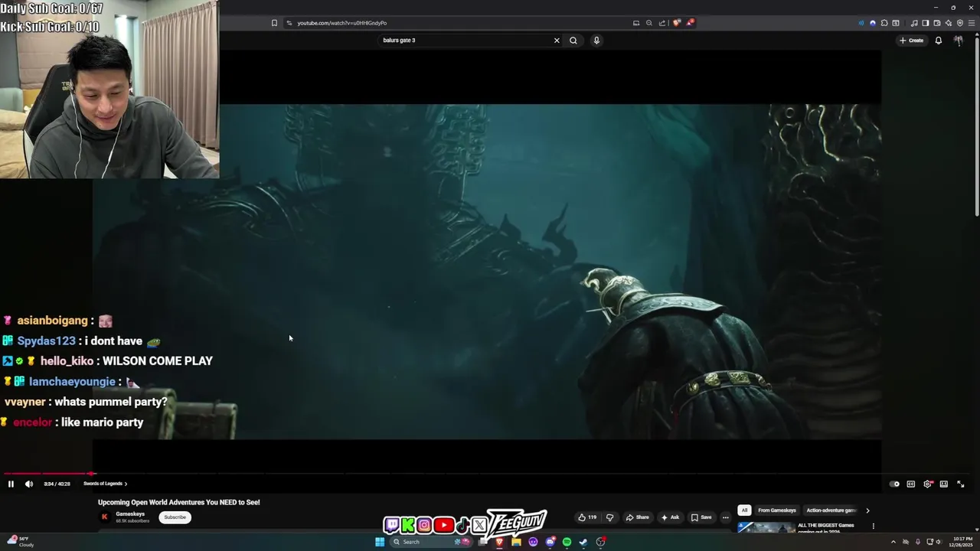Open the Gameskeys channel name link
This screenshot has height=551, width=980.
[x=130, y=514]
